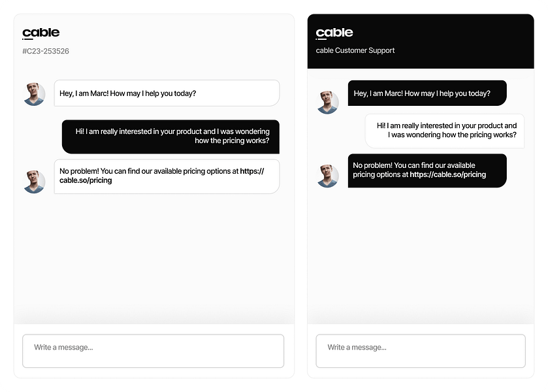548x392 pixels.
Task: Focus the message input in the ticket-numbered chat
Action: click(153, 351)
